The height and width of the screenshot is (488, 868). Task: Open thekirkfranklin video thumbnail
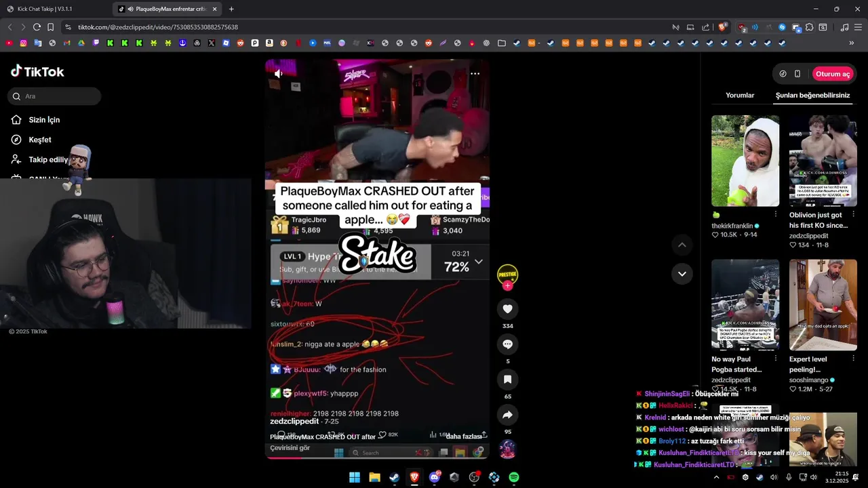tap(745, 161)
